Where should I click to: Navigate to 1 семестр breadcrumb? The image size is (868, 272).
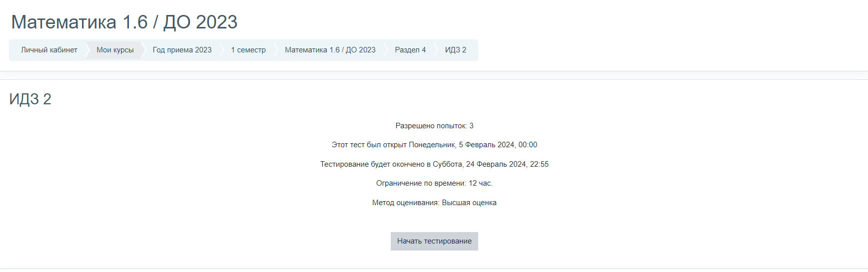coord(248,50)
